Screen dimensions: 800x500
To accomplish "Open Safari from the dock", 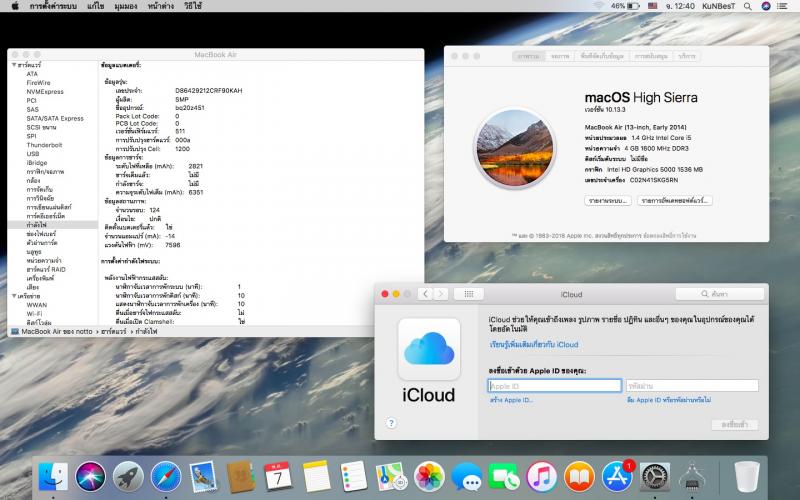I will [166, 475].
